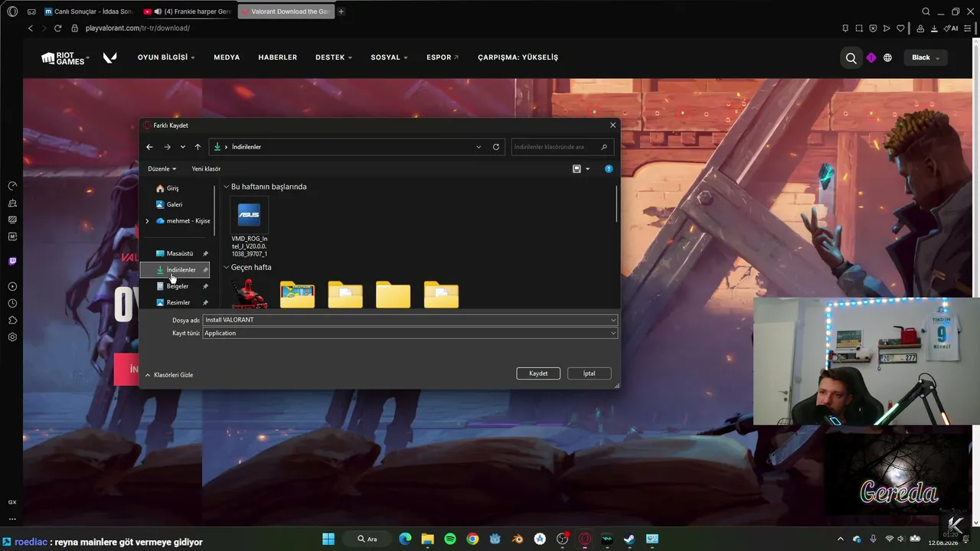Screen dimensions: 980x551
Task: Switch to the Canlı Sonuçlar tab
Action: (89, 11)
